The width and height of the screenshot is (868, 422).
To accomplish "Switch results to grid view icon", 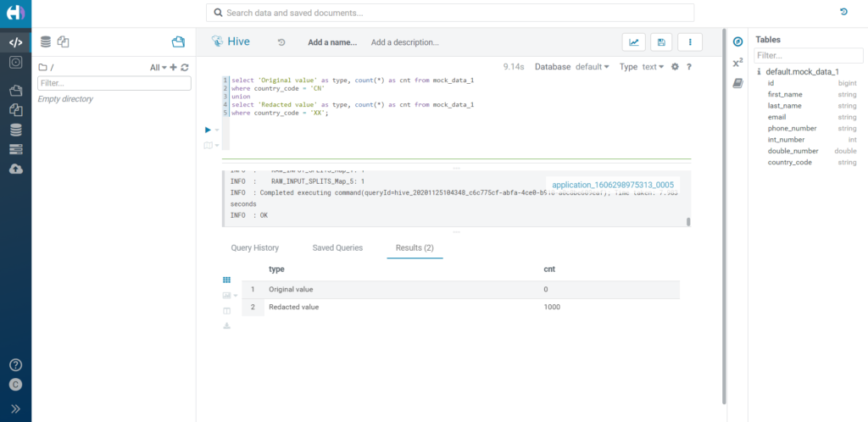I will (x=226, y=280).
